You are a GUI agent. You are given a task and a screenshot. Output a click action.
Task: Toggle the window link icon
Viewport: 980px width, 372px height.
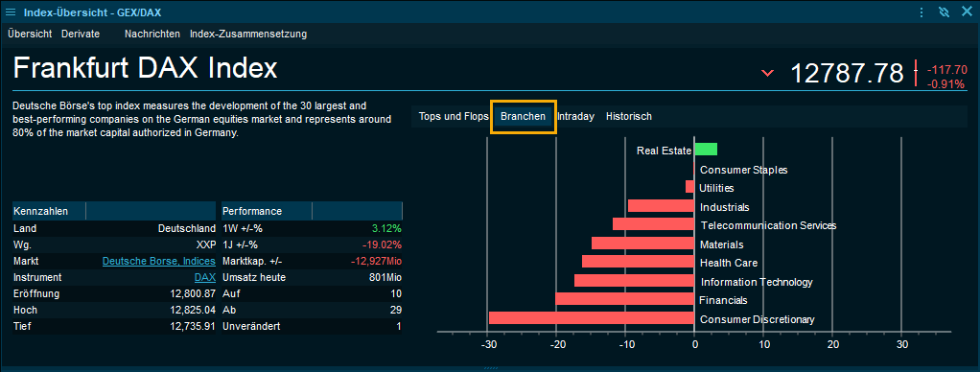[945, 12]
